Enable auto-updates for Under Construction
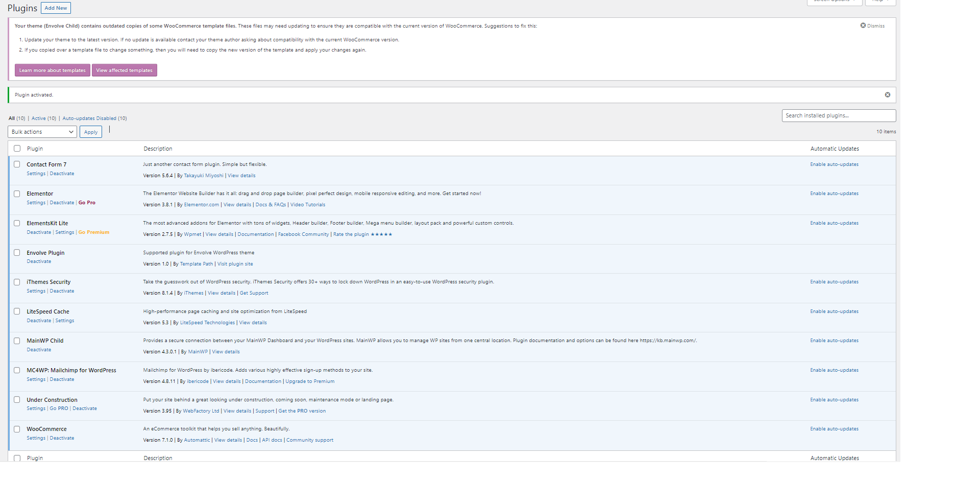 pyautogui.click(x=834, y=400)
